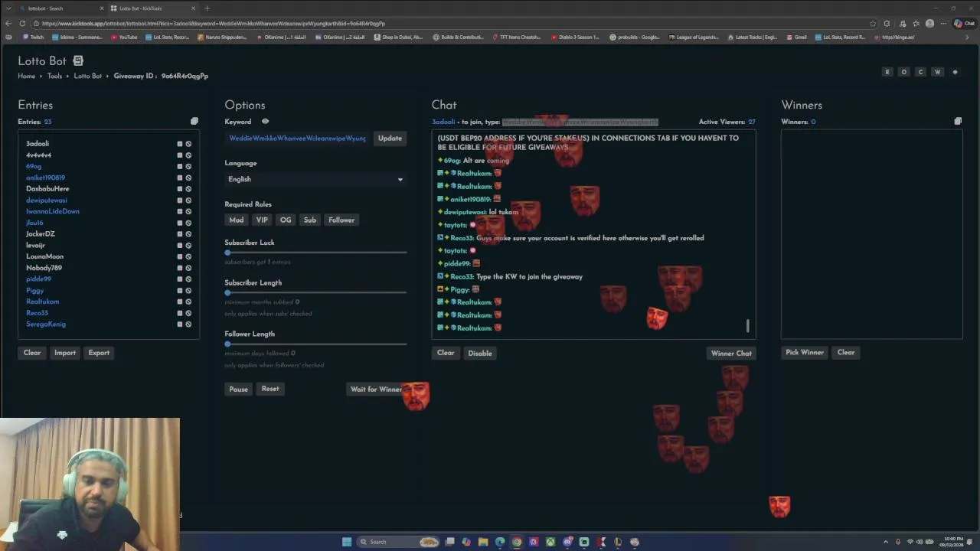The width and height of the screenshot is (980, 551).
Task: Copy the winners list with copy icon
Action: point(958,122)
